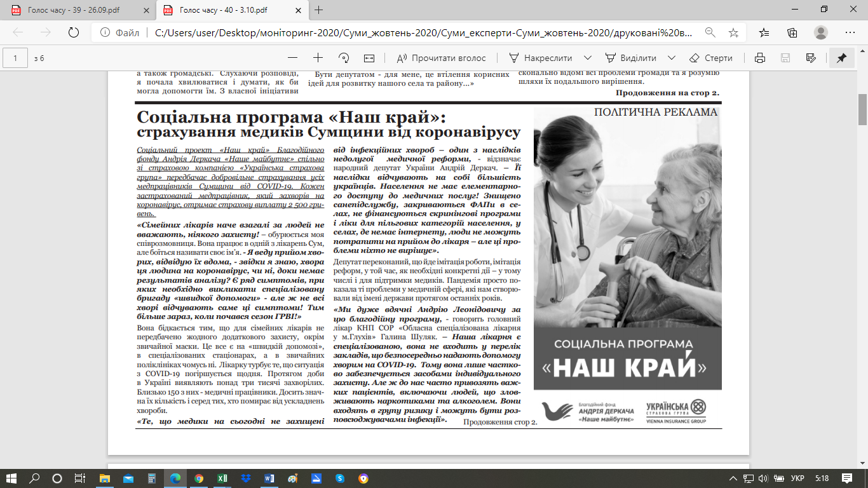Open Calculator from taskbar
This screenshot has height=488, width=868.
pos(152,478)
